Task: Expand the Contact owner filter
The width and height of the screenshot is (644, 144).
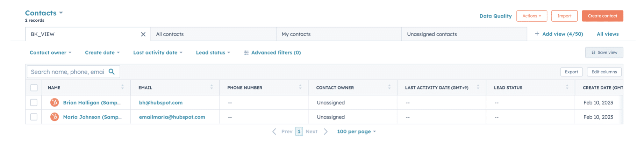Action: pos(51,52)
